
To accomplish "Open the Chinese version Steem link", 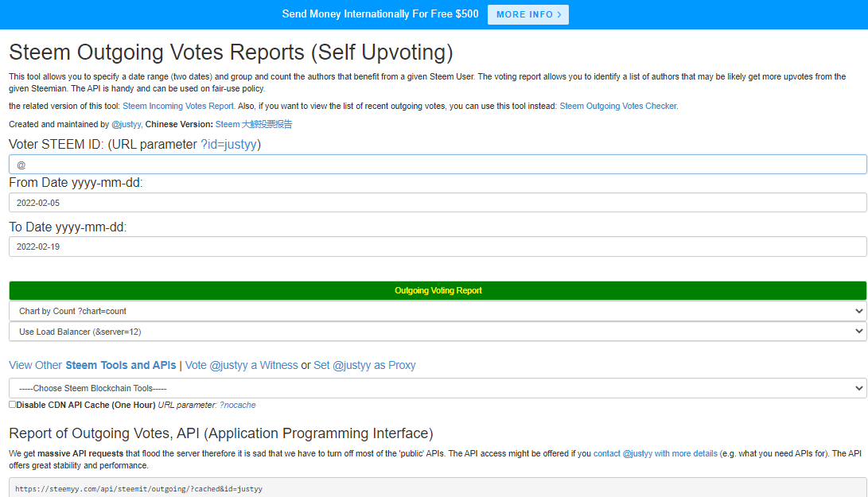I will point(254,125).
